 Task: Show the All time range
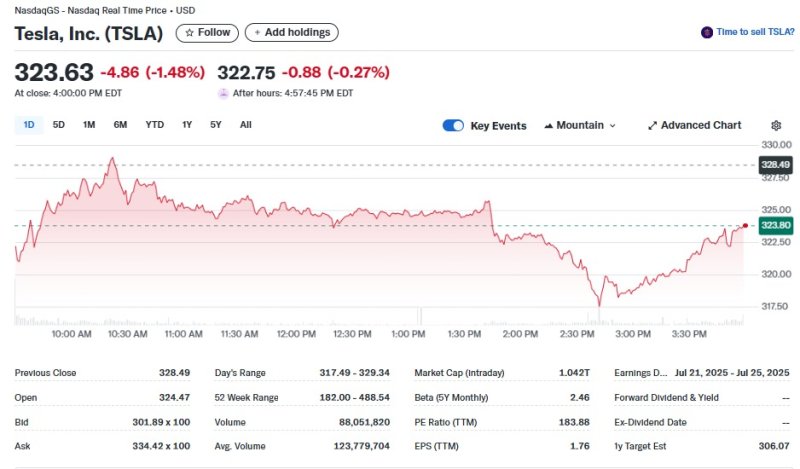tap(246, 125)
